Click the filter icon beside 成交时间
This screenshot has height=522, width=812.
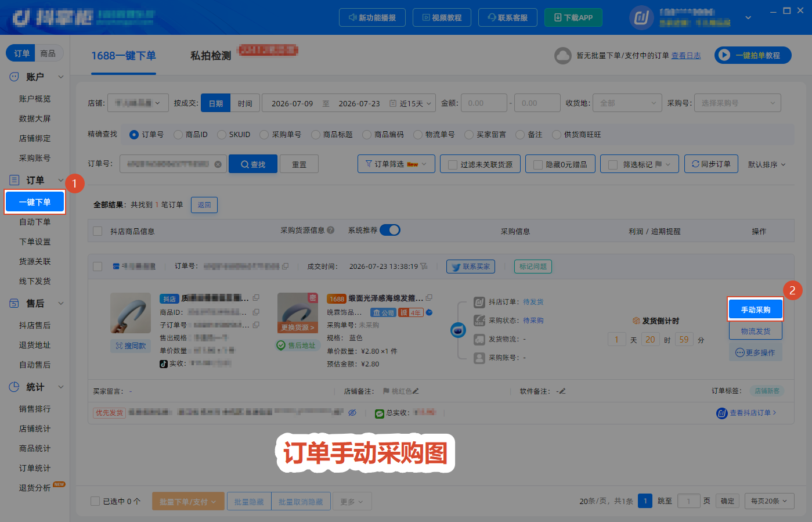click(x=424, y=267)
